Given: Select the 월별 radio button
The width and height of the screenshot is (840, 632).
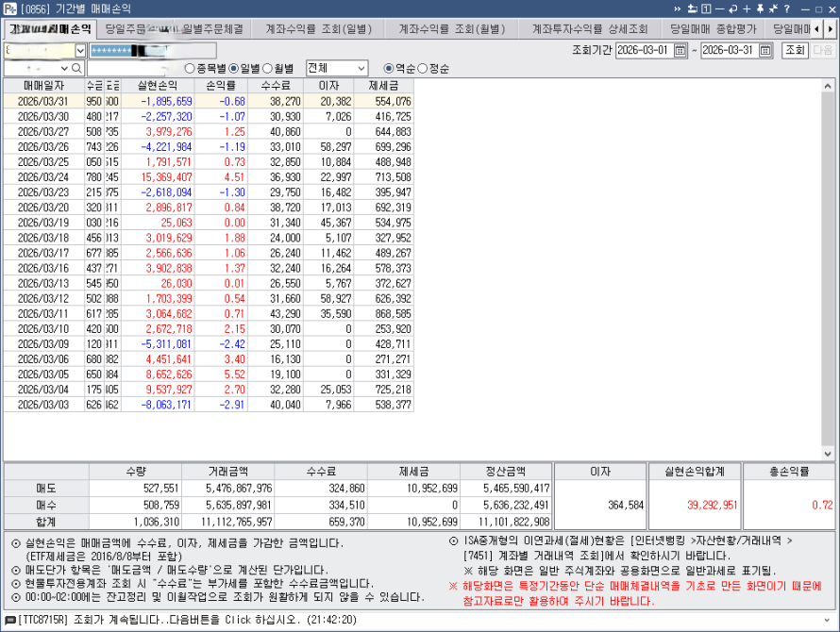Looking at the screenshot, I should click(x=269, y=70).
